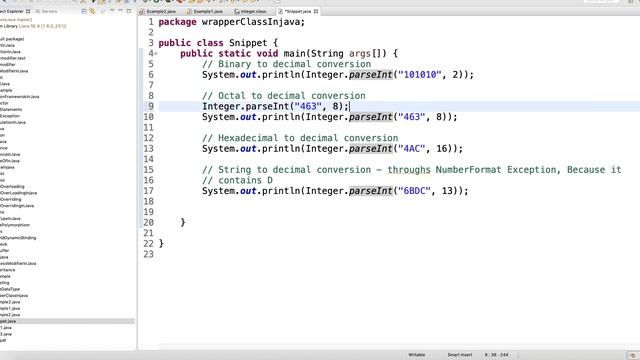Switch to the Example1.java editor tab
Image resolution: width=640 pixels, height=360 pixels.
click(205, 11)
